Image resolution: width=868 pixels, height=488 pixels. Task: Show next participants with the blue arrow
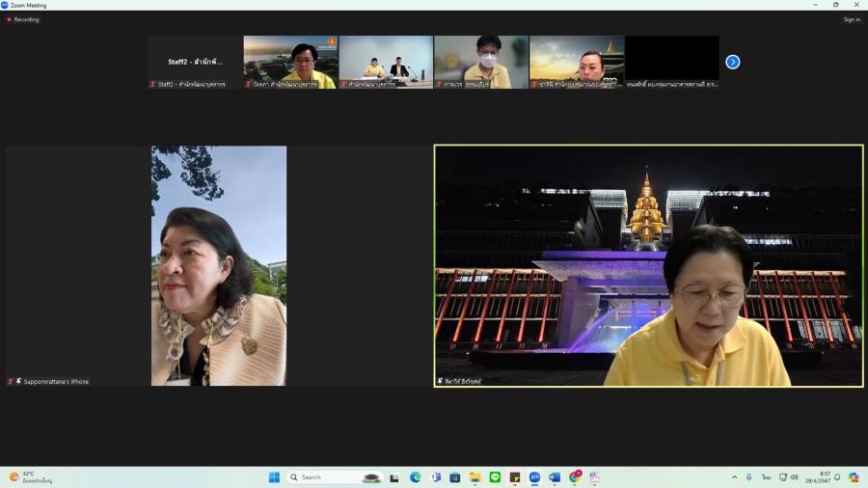point(733,62)
